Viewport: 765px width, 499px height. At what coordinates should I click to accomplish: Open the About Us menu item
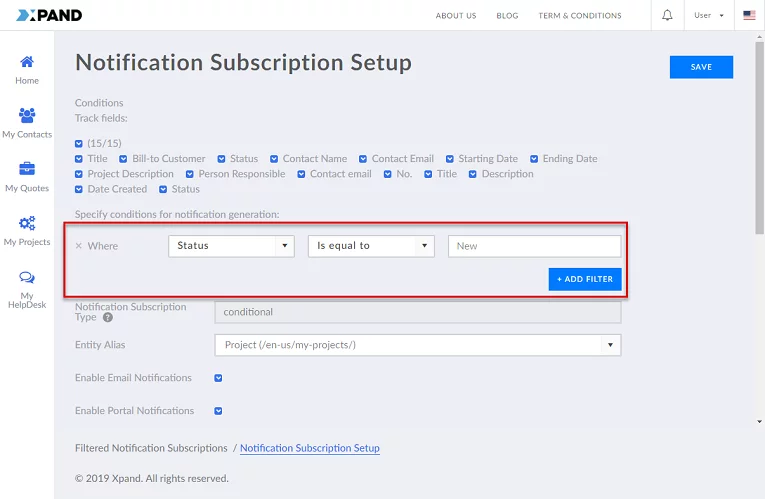pos(456,16)
